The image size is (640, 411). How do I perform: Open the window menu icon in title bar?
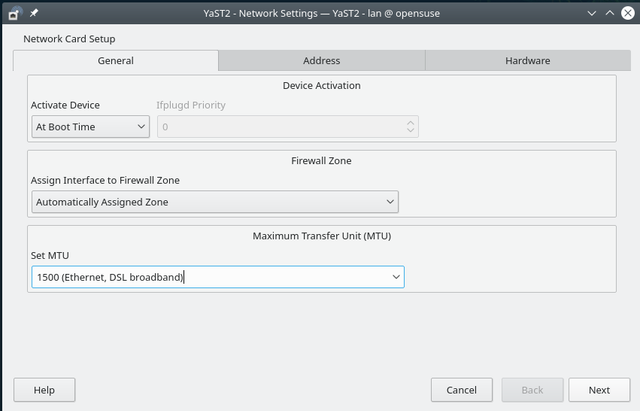[14, 13]
